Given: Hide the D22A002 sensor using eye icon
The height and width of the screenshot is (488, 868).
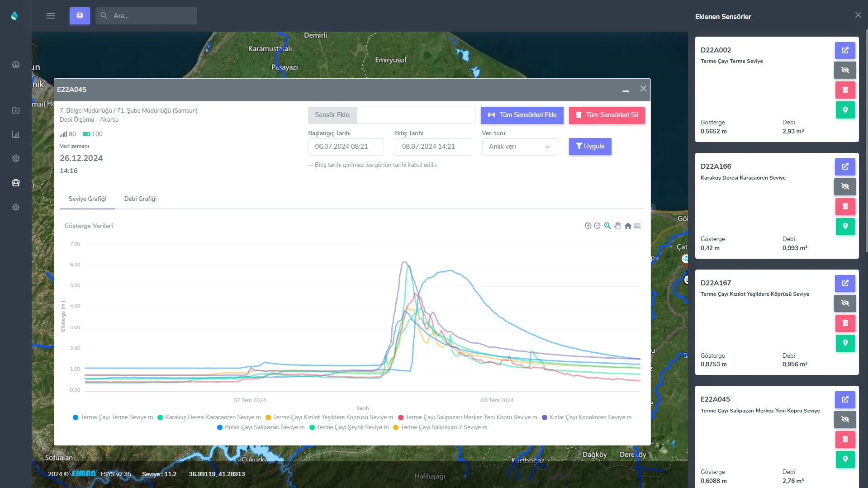Looking at the screenshot, I should [844, 70].
